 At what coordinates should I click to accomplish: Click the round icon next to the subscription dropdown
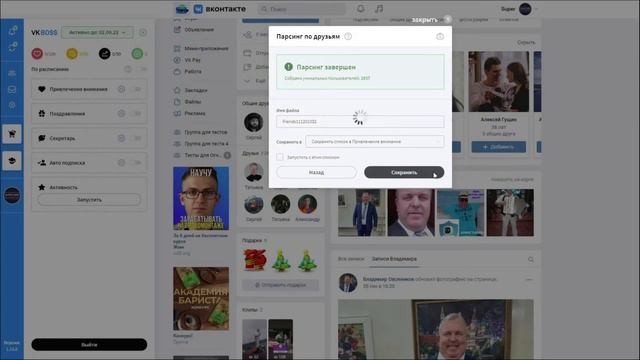tap(143, 32)
